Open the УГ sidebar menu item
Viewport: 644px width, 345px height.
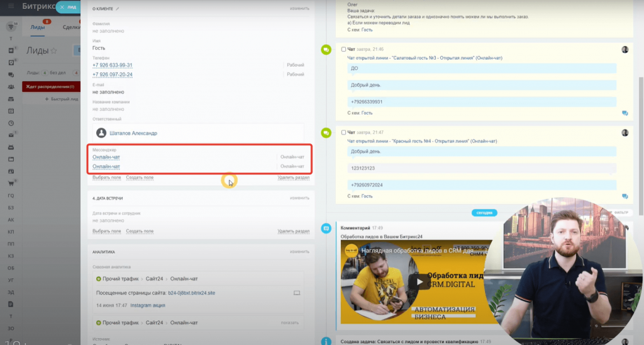[x=11, y=280]
